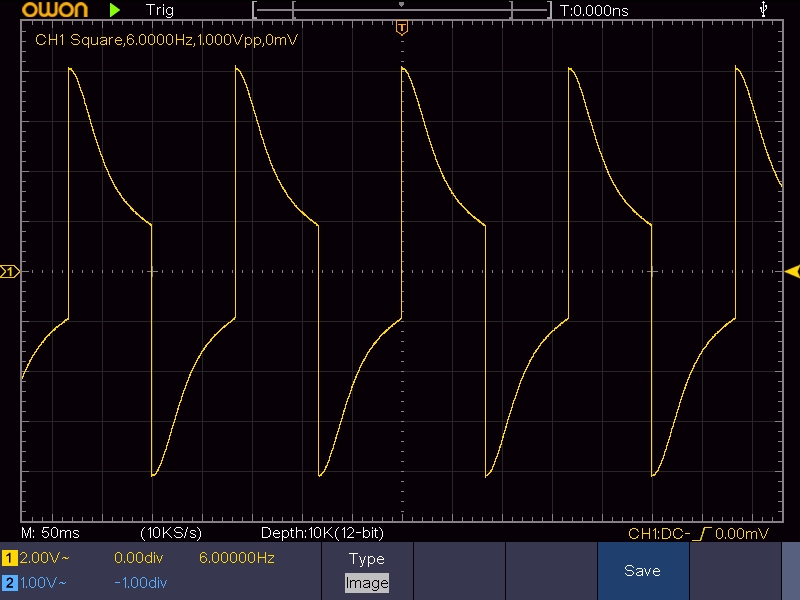800x600 pixels.
Task: Click the M: 50ms timebase readout
Action: pyautogui.click(x=51, y=533)
